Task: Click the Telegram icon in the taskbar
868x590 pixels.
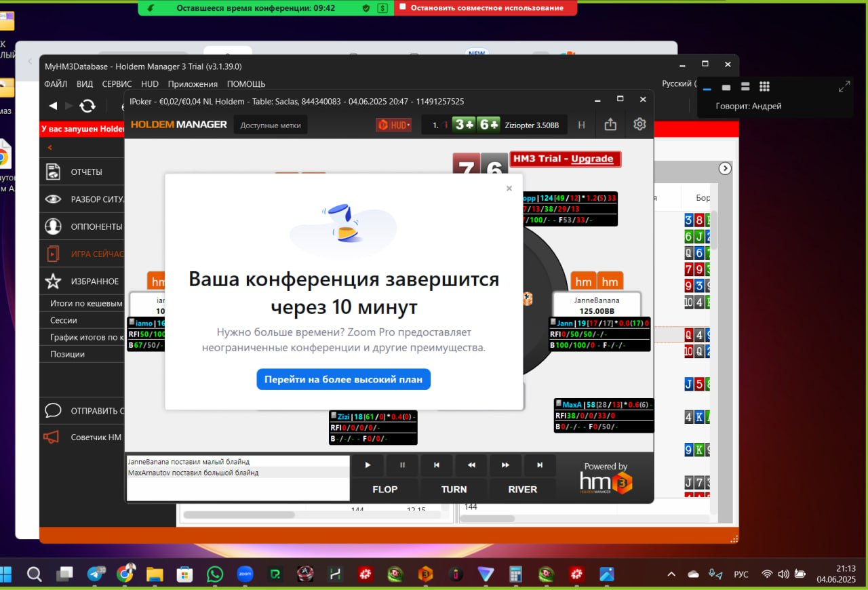Action: (x=96, y=574)
